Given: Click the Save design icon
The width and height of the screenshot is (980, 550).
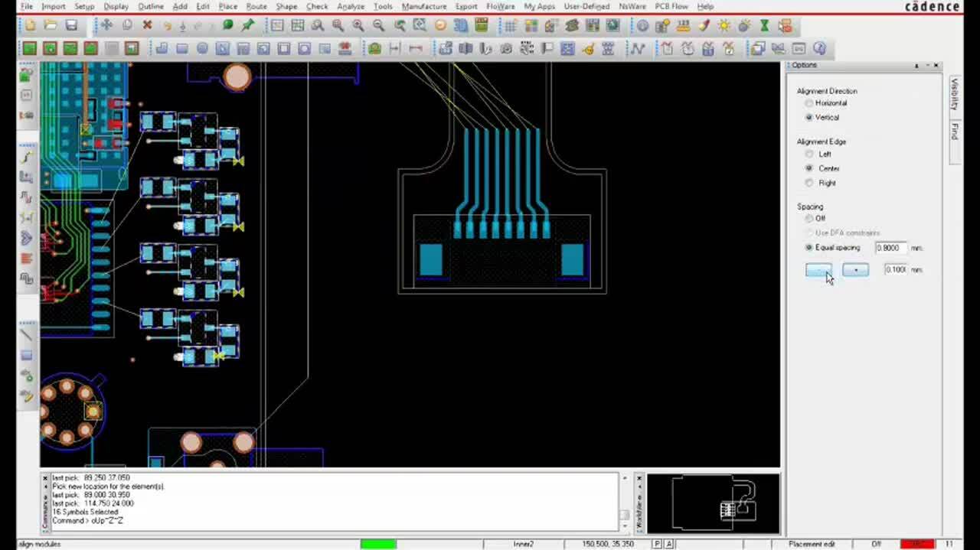Looking at the screenshot, I should point(70,25).
